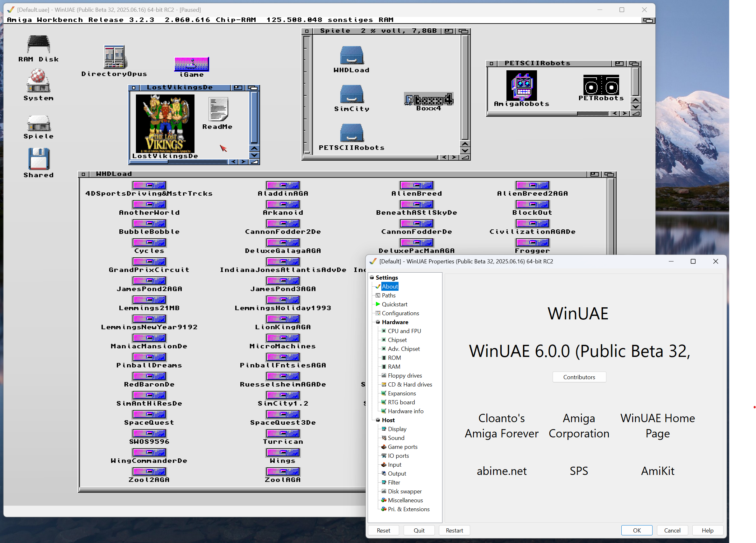Click depth gadget of PETSCIIRobots window
The height and width of the screenshot is (543, 756).
pos(634,63)
